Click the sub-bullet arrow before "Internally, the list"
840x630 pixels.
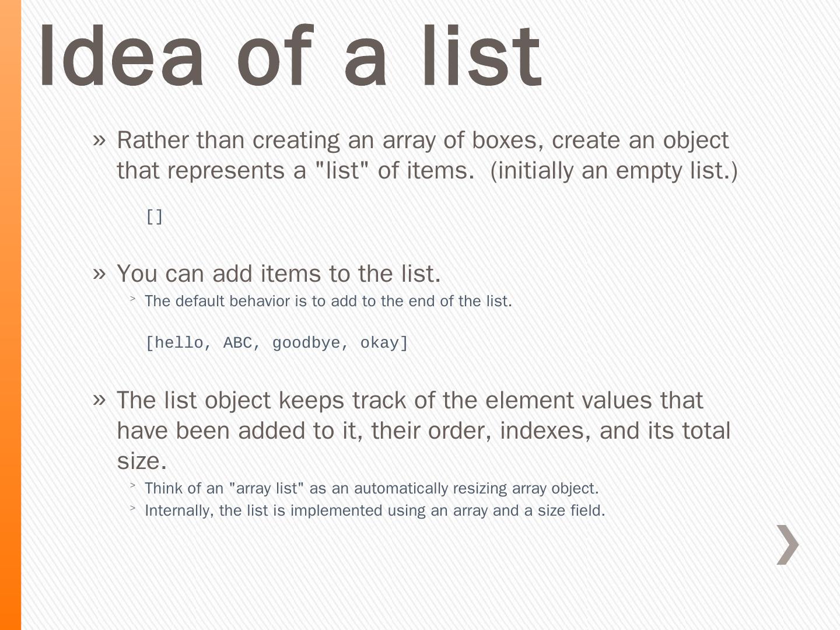point(133,509)
